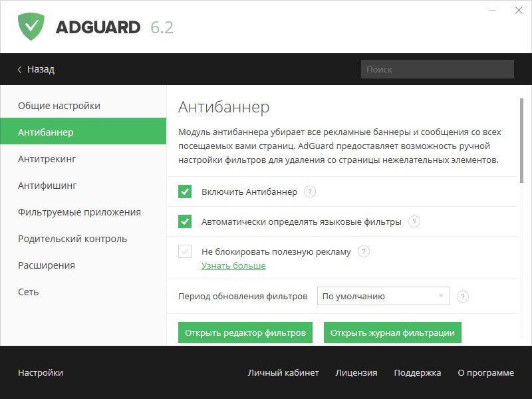
Task: Click help icon next to Включить Антибаннер
Action: (309, 192)
